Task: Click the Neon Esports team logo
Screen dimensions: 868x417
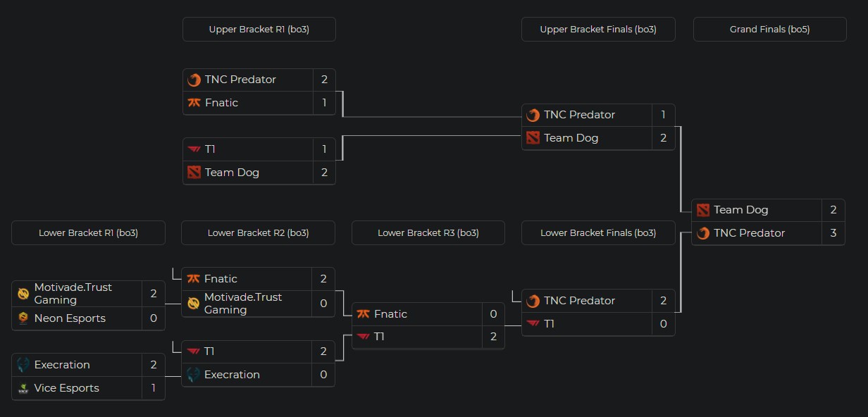Action: click(x=23, y=318)
